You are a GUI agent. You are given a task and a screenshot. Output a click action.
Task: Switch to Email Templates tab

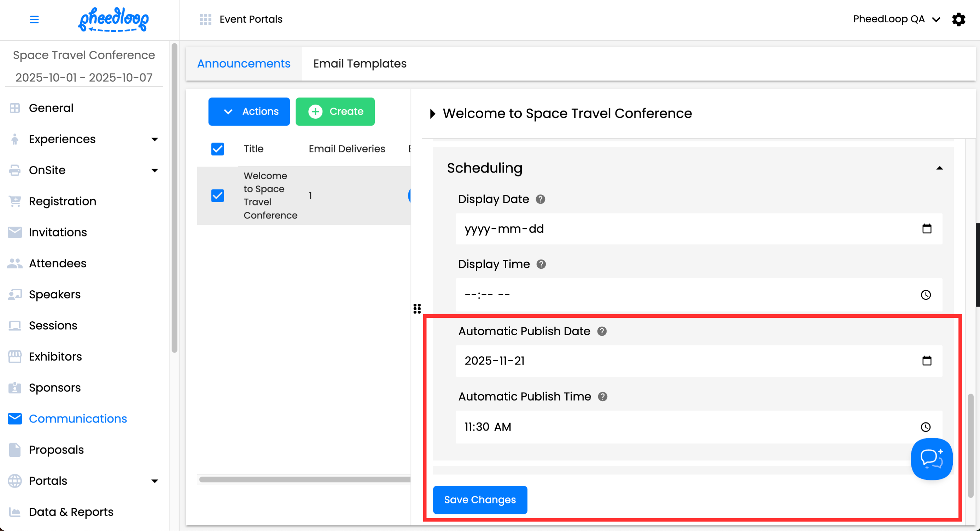360,64
